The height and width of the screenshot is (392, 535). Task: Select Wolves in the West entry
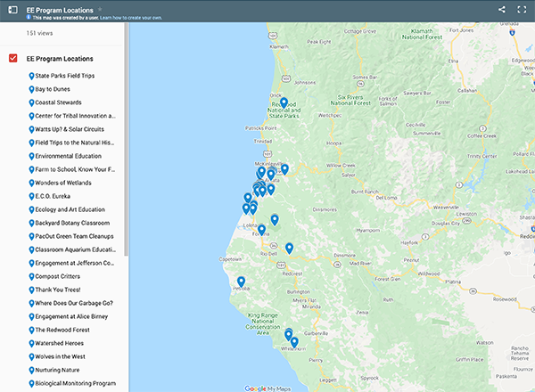point(61,356)
